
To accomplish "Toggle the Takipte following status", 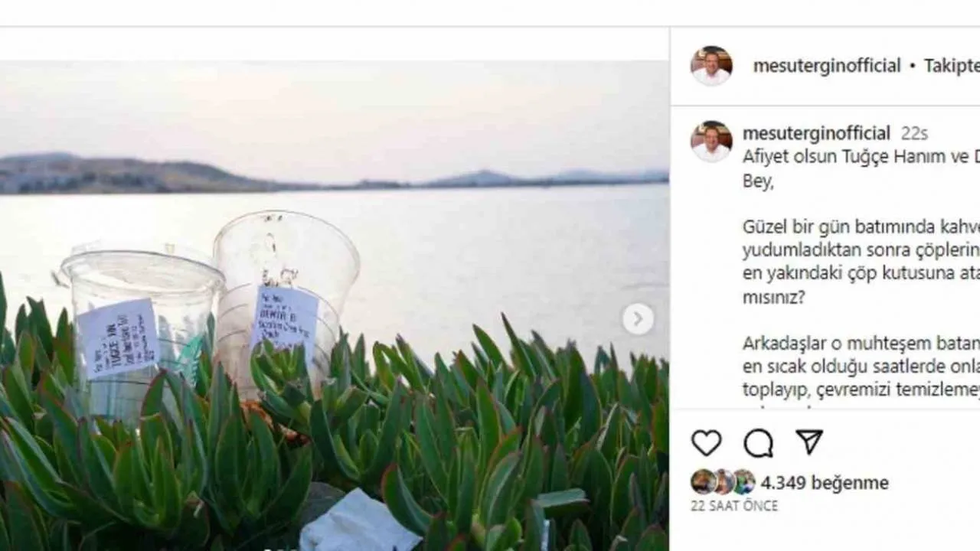I will [951, 66].
